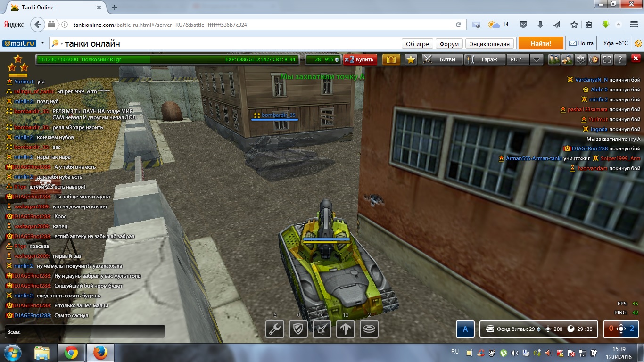The image size is (644, 362).
Task: Bookmark this page with star icon
Action: (x=574, y=25)
